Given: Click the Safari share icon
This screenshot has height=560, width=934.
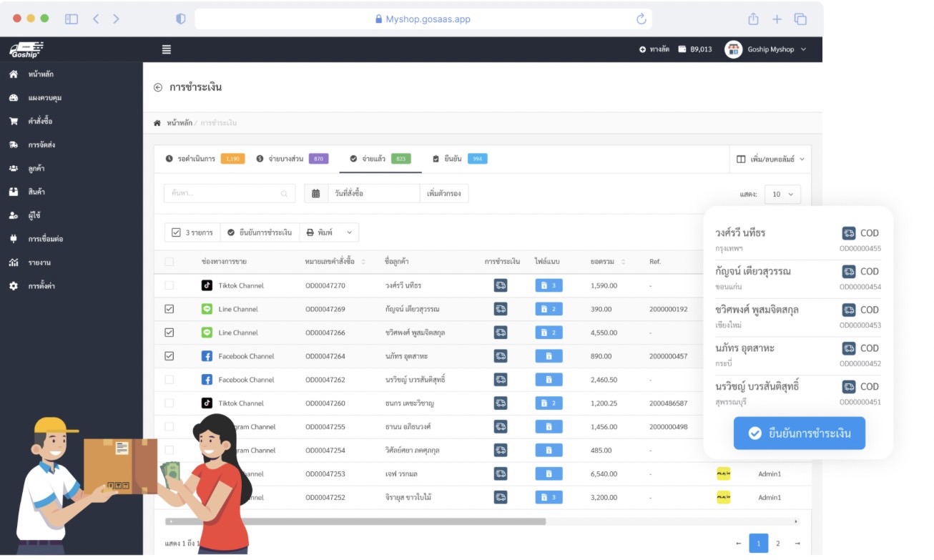Looking at the screenshot, I should (x=753, y=19).
